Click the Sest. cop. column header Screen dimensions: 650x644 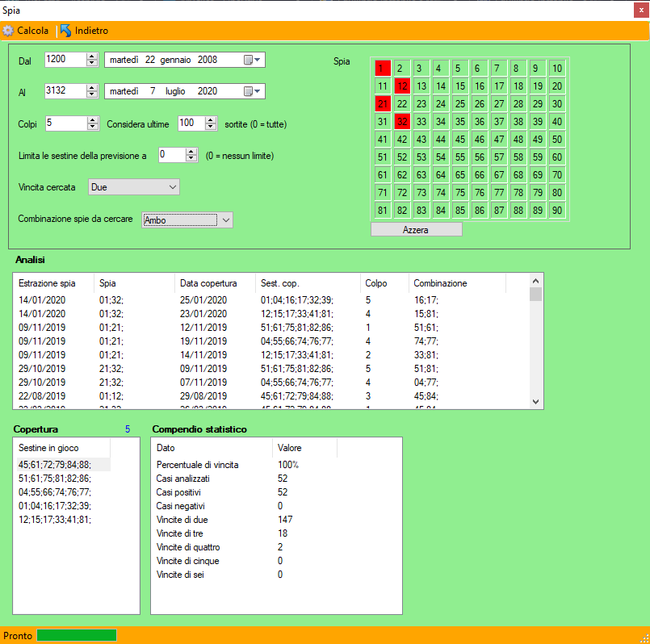[x=308, y=283]
